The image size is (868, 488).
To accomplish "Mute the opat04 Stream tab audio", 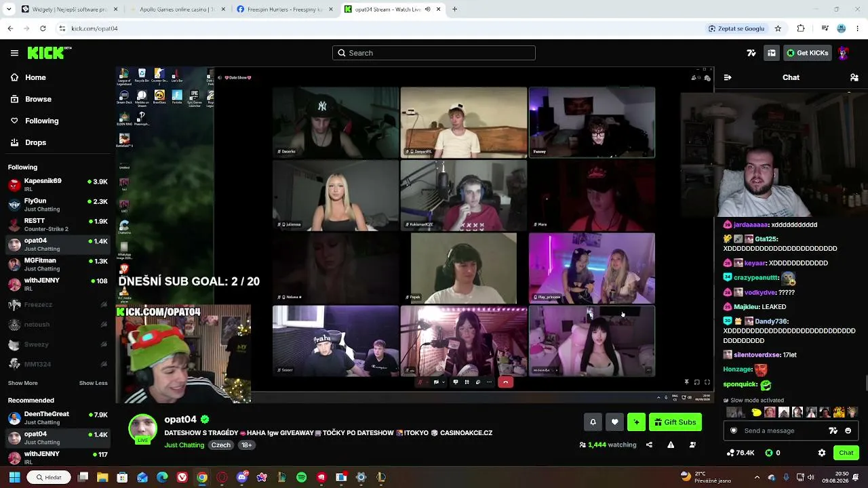I will coord(427,9).
